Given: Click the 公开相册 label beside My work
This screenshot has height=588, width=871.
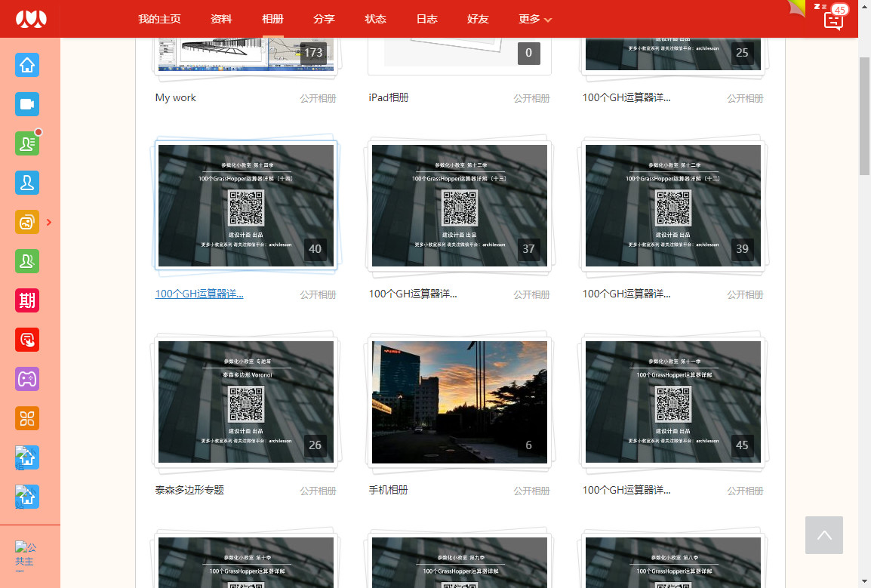Looking at the screenshot, I should click(x=319, y=98).
